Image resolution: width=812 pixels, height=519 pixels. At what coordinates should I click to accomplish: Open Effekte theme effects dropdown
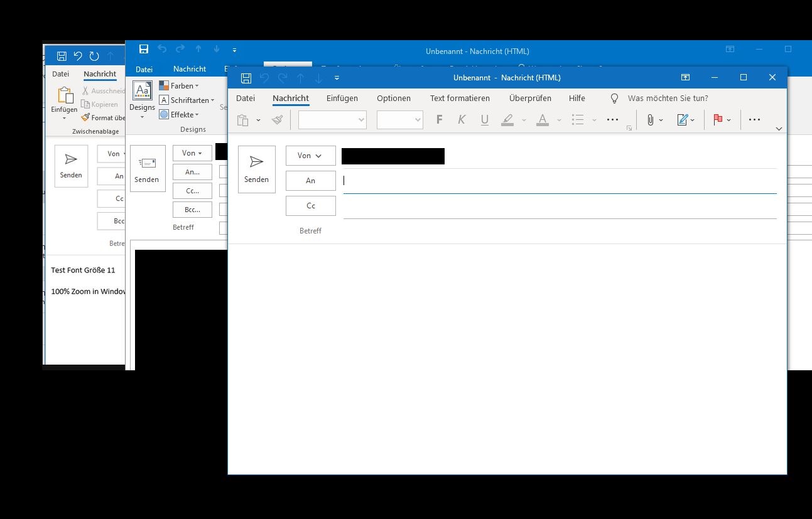[x=179, y=115]
